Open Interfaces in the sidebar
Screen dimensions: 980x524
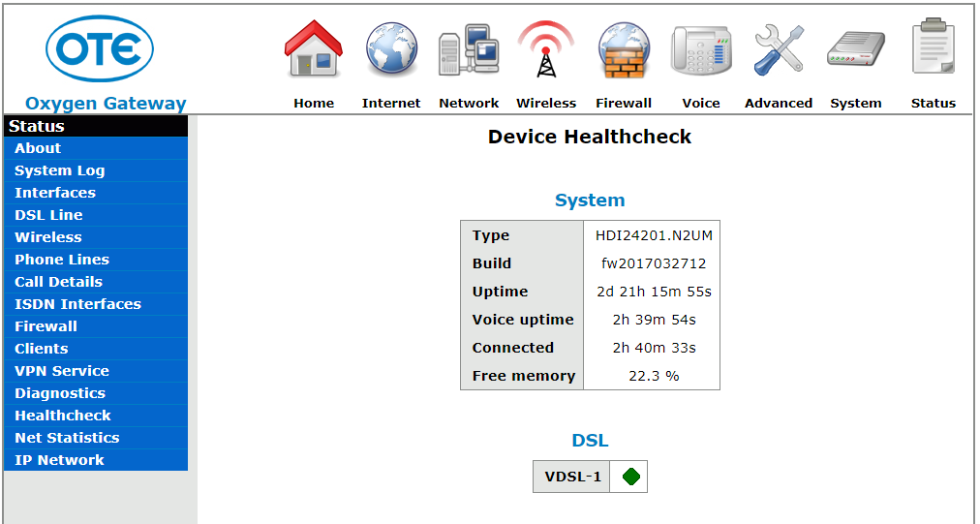click(96, 193)
